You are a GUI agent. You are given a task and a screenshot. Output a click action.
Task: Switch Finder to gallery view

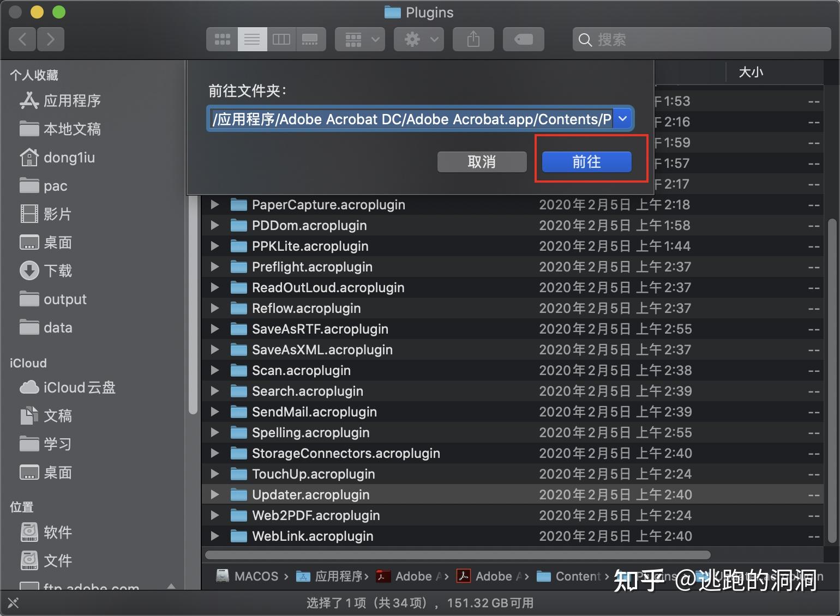tap(310, 39)
